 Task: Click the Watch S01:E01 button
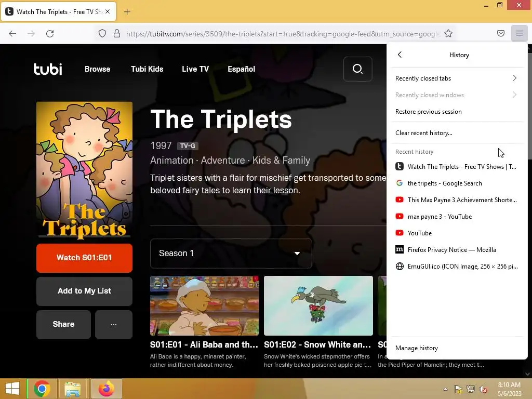pyautogui.click(x=84, y=258)
